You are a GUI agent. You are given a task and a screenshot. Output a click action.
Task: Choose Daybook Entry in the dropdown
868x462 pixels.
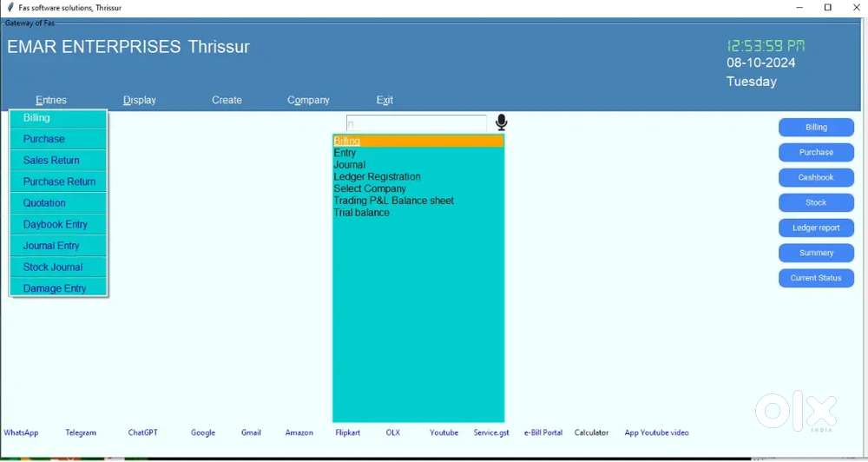(x=55, y=225)
